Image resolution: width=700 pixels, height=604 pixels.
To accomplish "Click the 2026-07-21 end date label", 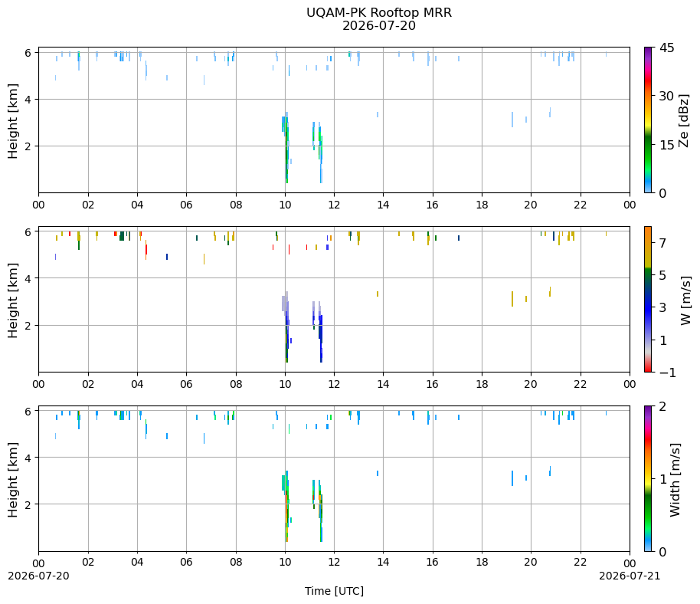I will click(630, 576).
